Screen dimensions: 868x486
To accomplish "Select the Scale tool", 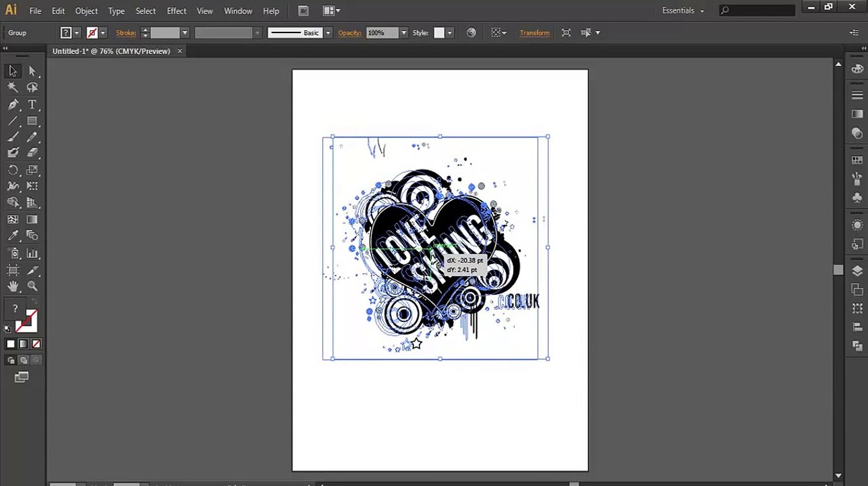I will (x=32, y=170).
